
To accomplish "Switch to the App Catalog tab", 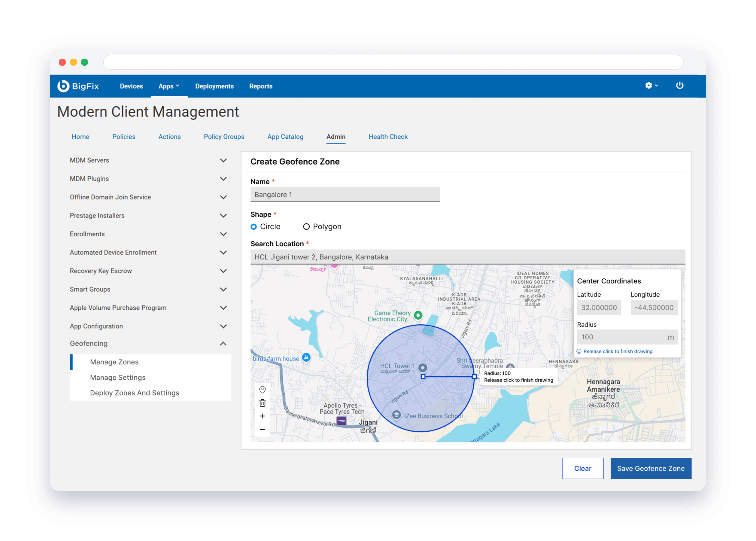I will (x=285, y=137).
